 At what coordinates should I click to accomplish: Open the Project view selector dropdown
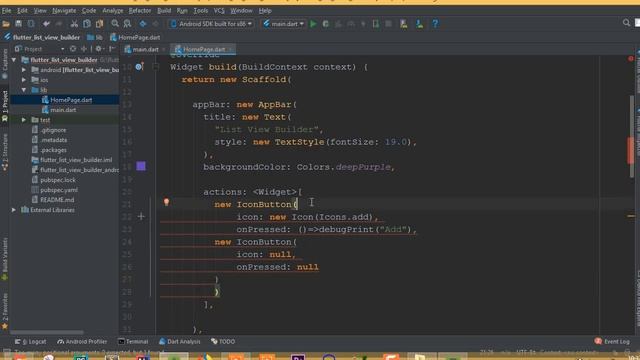(x=39, y=49)
